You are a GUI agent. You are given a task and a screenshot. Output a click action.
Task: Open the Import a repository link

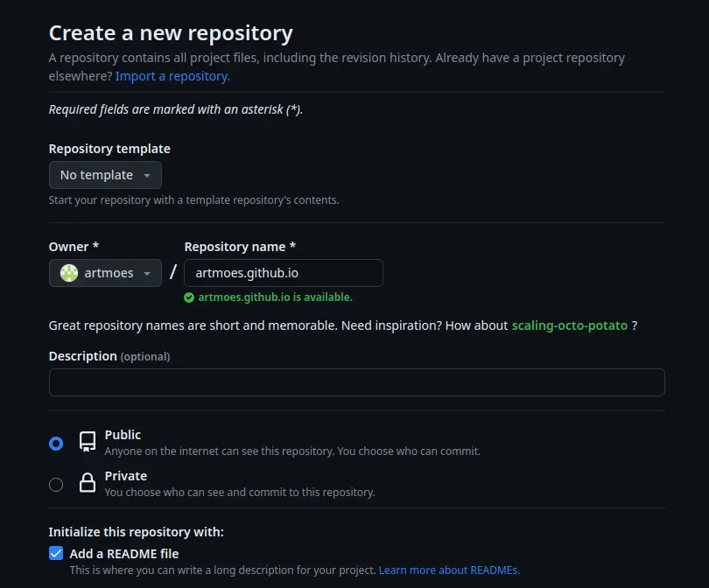[x=172, y=76]
